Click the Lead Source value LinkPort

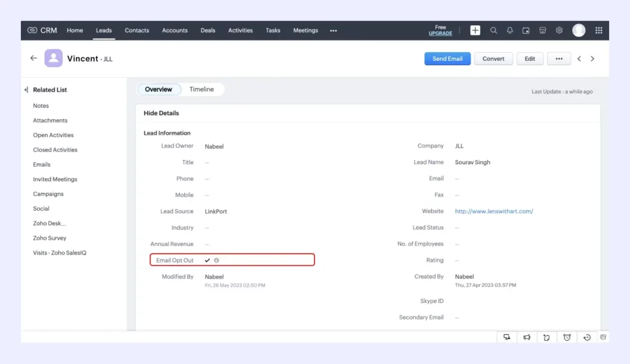click(x=216, y=212)
